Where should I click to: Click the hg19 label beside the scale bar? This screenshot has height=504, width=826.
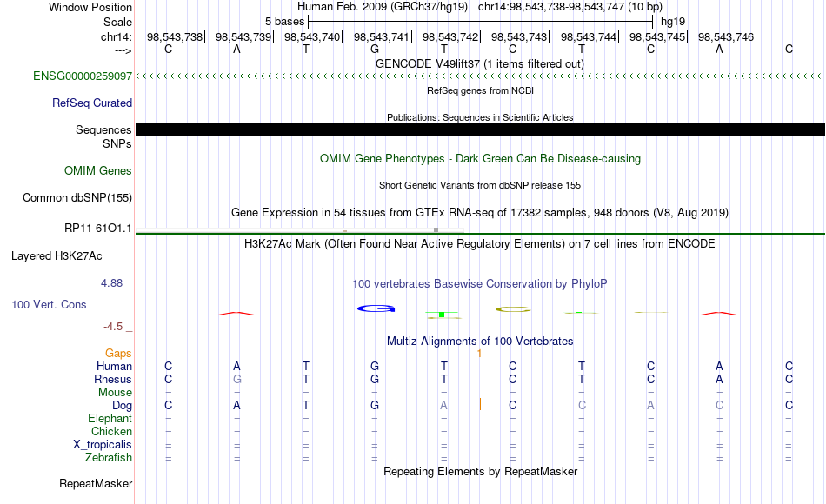click(x=673, y=22)
